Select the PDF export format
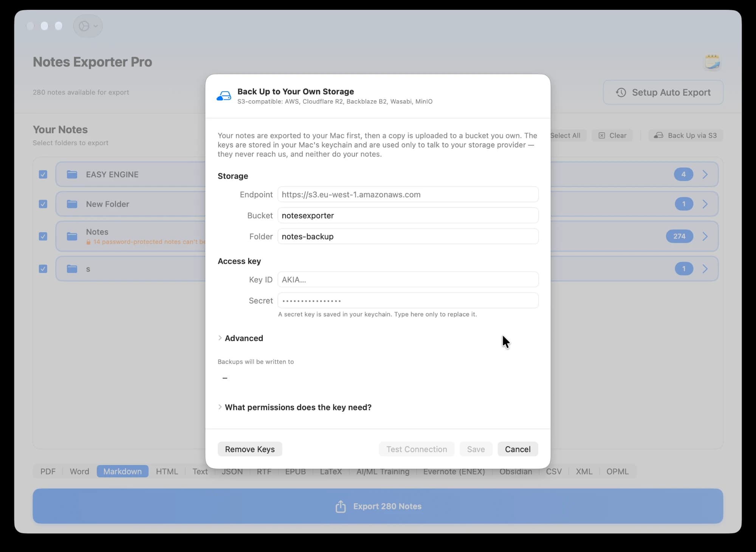This screenshot has width=756, height=552. point(48,471)
